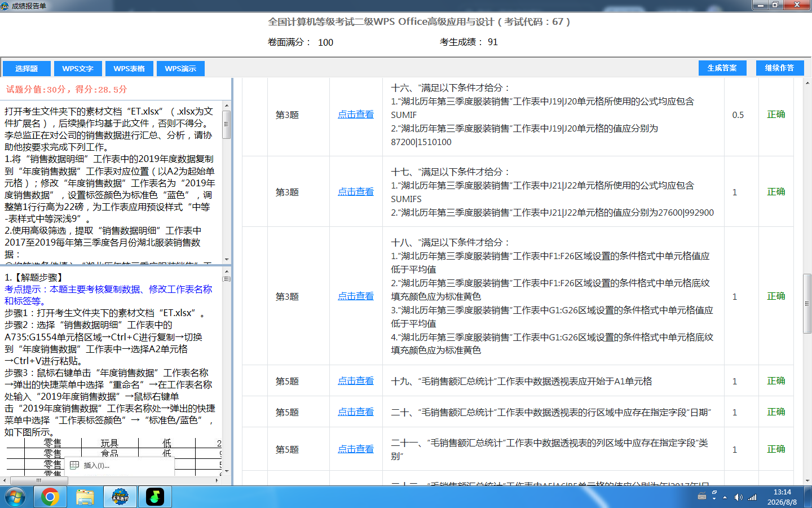Click the 0.5 score in the 十六 row
Screen dimensions: 812x508
click(738, 115)
